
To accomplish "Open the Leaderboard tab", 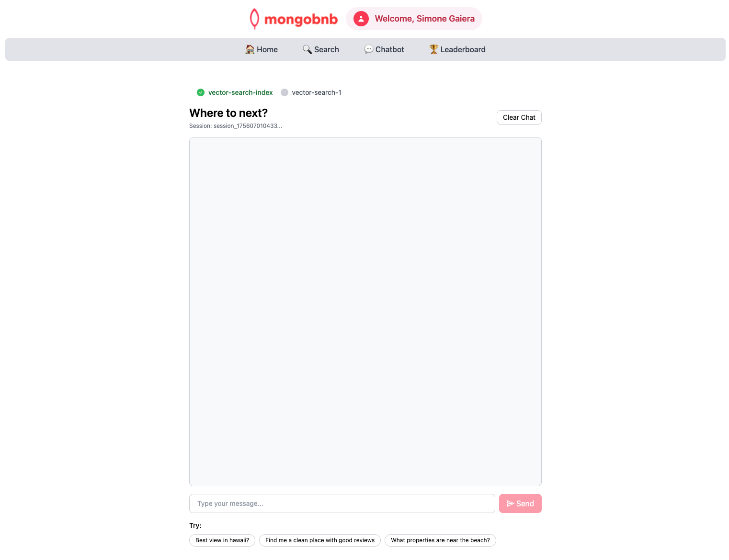I will pos(463,49).
